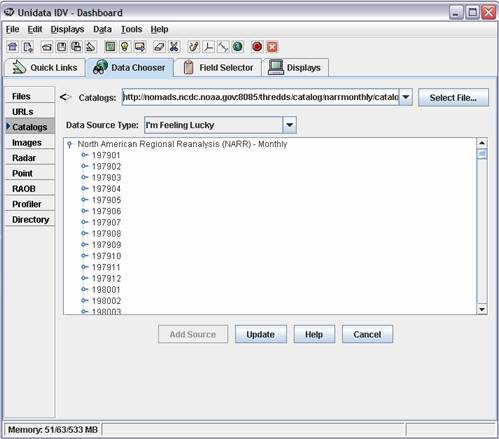Click the home icon in the toolbar
This screenshot has height=439, width=499.
[x=13, y=47]
